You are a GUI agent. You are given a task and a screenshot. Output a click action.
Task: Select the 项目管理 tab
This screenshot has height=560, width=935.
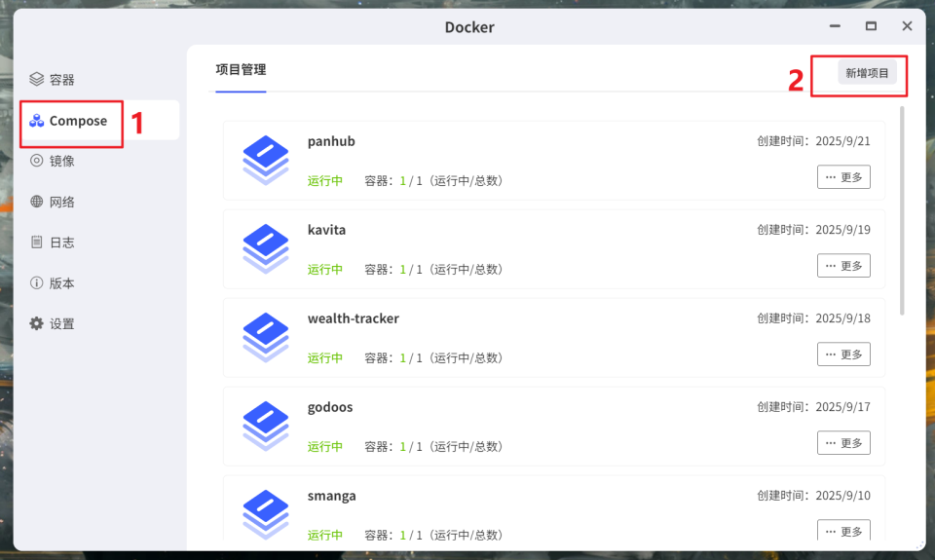click(241, 70)
